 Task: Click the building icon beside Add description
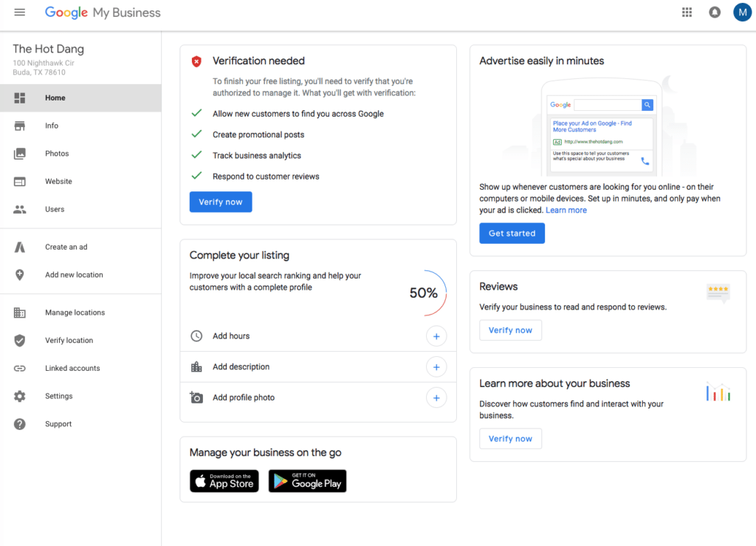point(196,366)
